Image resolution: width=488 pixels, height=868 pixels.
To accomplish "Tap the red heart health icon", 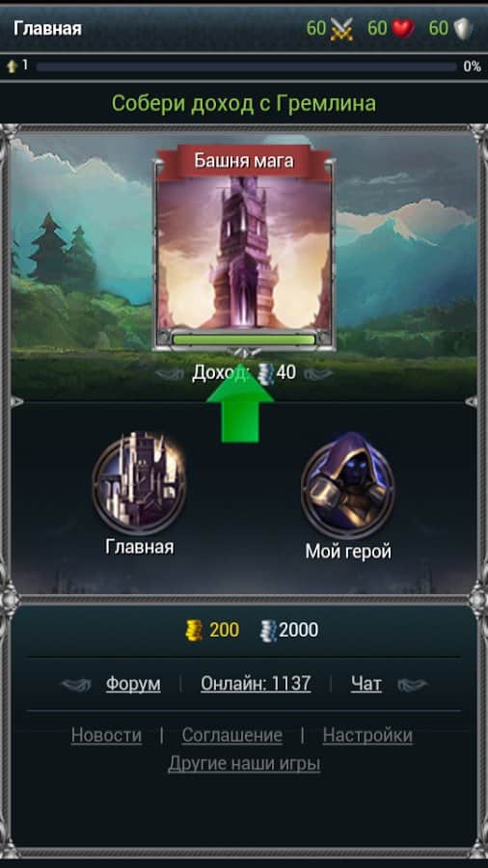I will click(x=403, y=28).
